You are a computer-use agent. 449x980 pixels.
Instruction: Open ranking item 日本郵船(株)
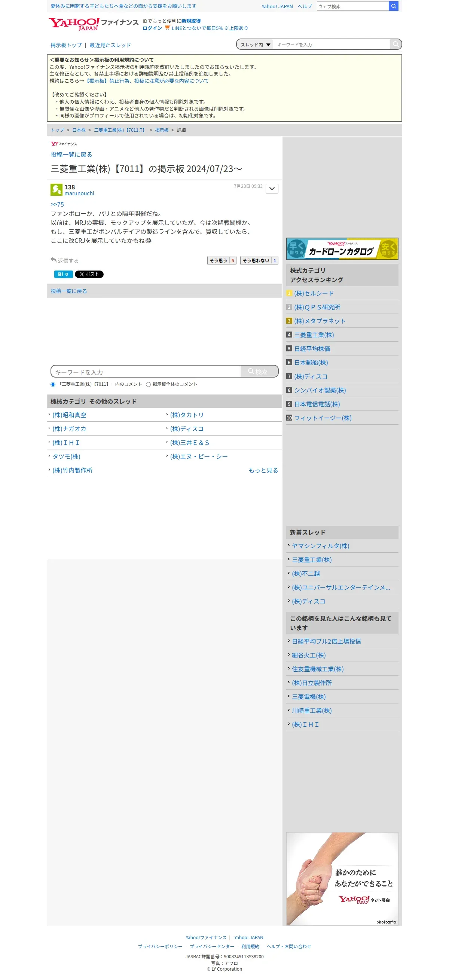tap(311, 363)
